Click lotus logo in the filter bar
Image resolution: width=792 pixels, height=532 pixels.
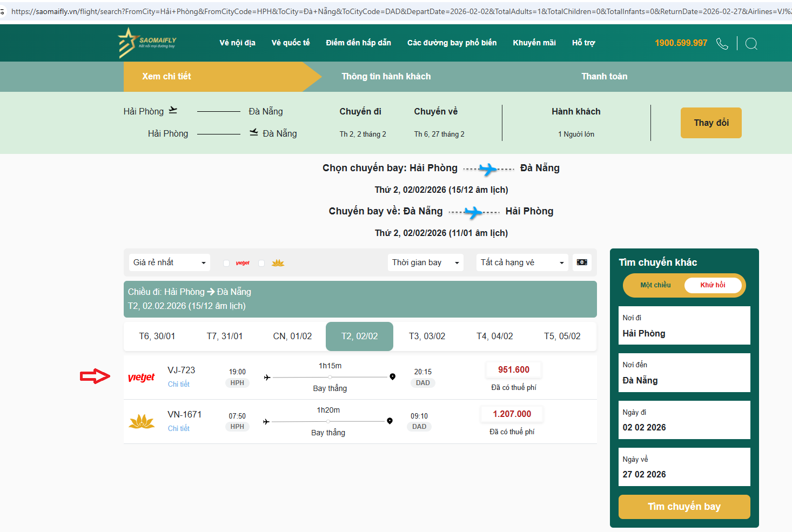click(x=278, y=263)
